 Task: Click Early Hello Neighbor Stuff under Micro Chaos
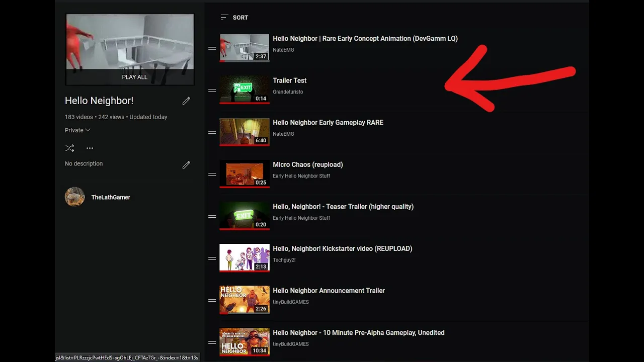[x=301, y=176]
